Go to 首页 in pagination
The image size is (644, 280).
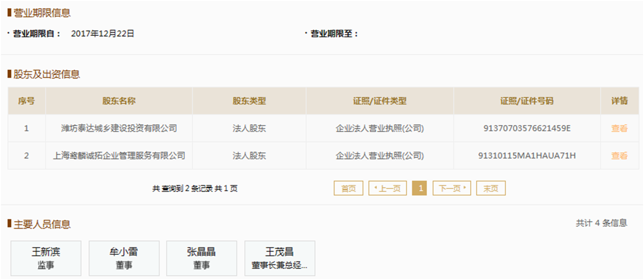click(348, 188)
